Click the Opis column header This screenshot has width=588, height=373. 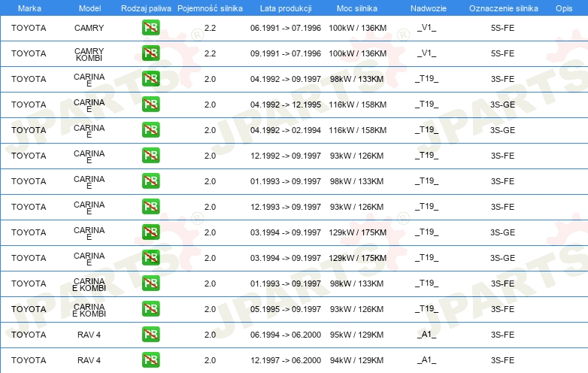tap(564, 8)
